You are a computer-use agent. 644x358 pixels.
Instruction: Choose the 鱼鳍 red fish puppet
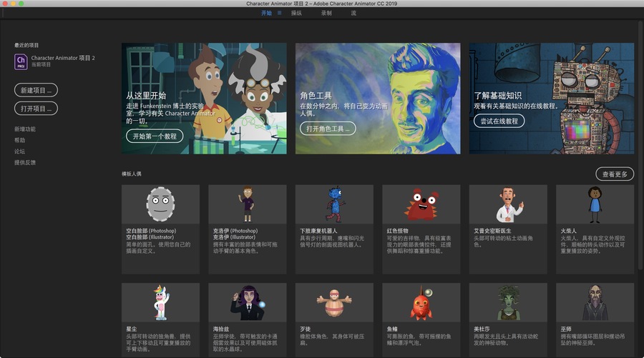point(421,320)
